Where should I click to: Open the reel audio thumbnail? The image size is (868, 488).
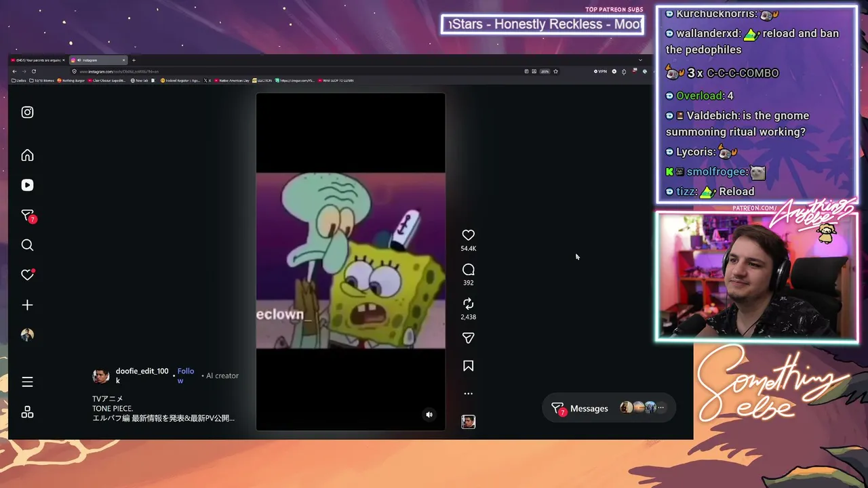point(468,422)
